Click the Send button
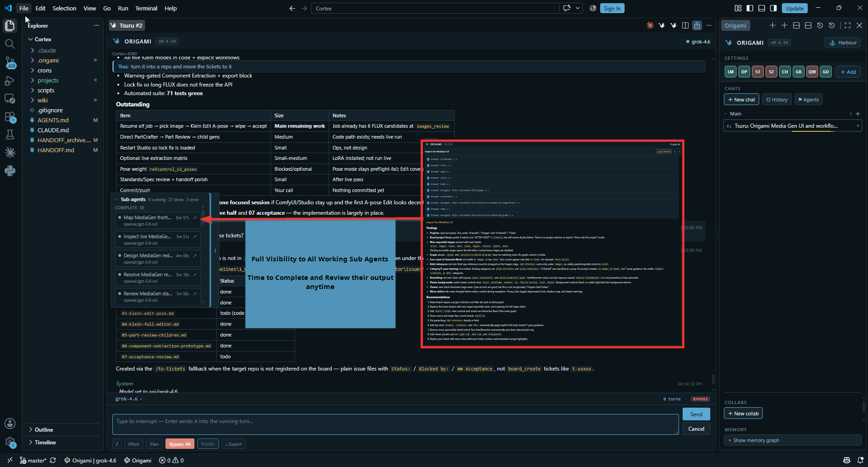The height and width of the screenshot is (467, 868). click(x=696, y=414)
